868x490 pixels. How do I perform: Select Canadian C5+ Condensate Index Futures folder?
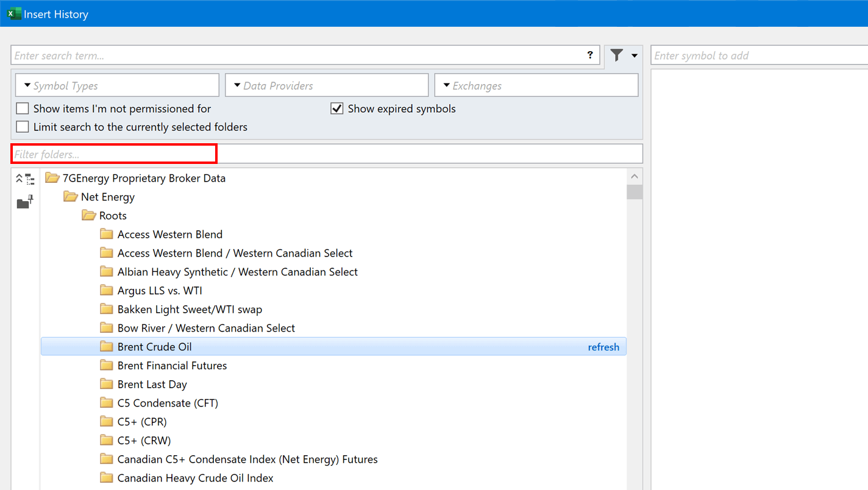247,460
